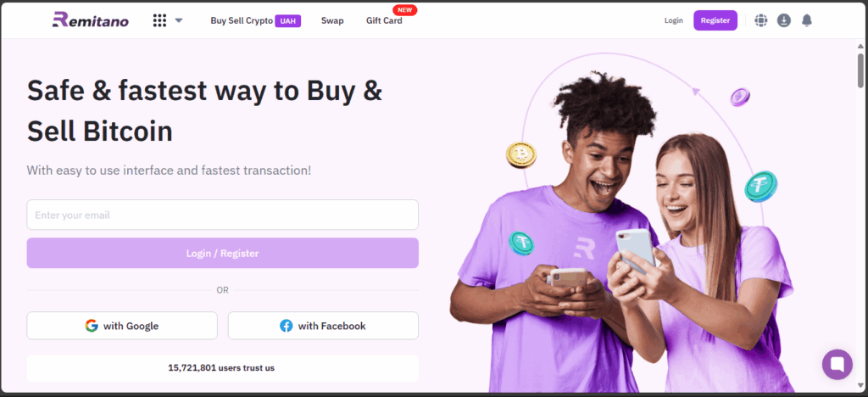Go to the Swap page
Screen dimensions: 868x397
(x=332, y=20)
